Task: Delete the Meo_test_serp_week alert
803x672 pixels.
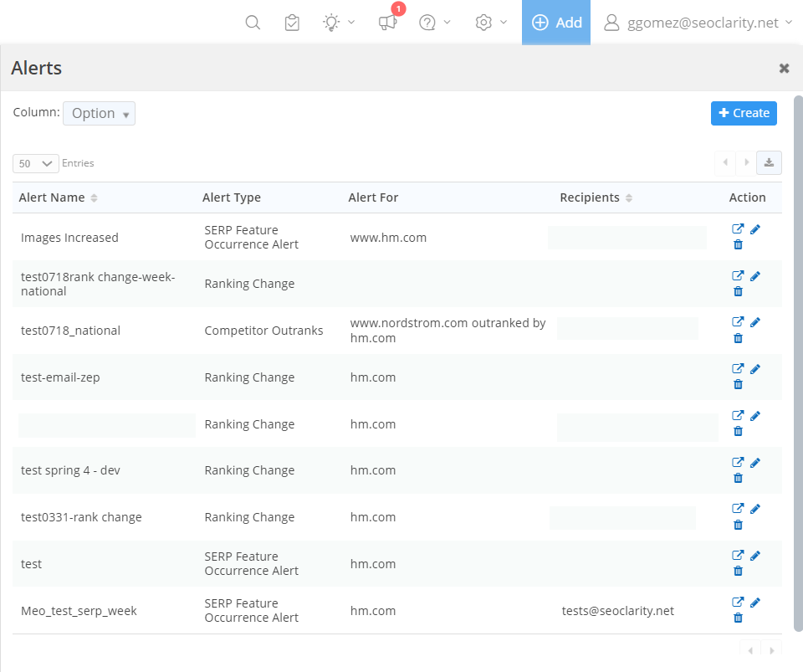Action: point(738,618)
